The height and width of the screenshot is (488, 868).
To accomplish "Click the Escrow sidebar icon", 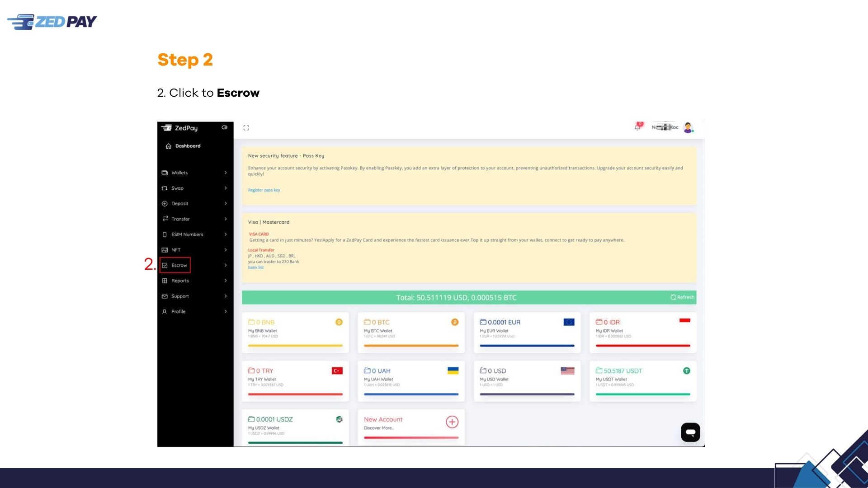I will pos(165,265).
